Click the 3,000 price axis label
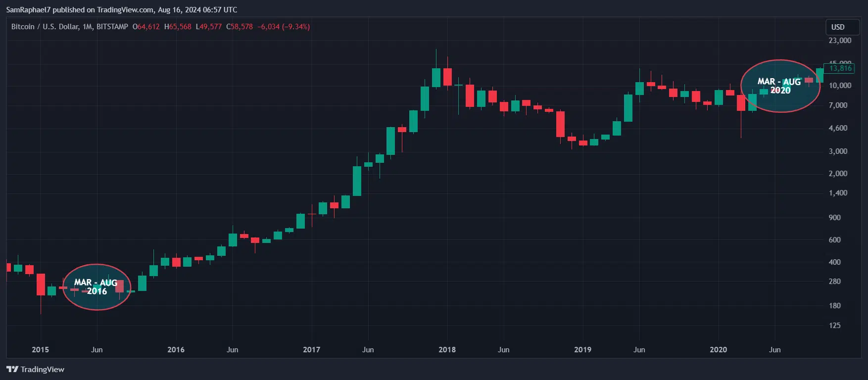 [838, 151]
